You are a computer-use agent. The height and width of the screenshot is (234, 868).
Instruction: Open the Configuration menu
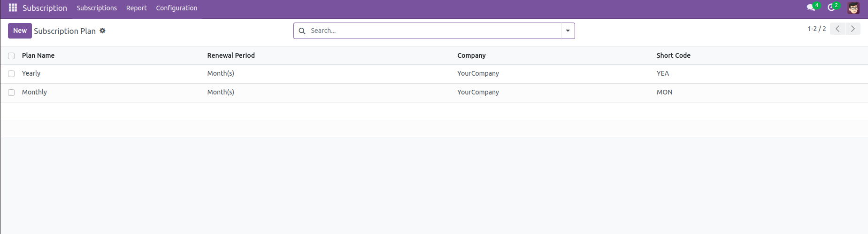tap(177, 8)
